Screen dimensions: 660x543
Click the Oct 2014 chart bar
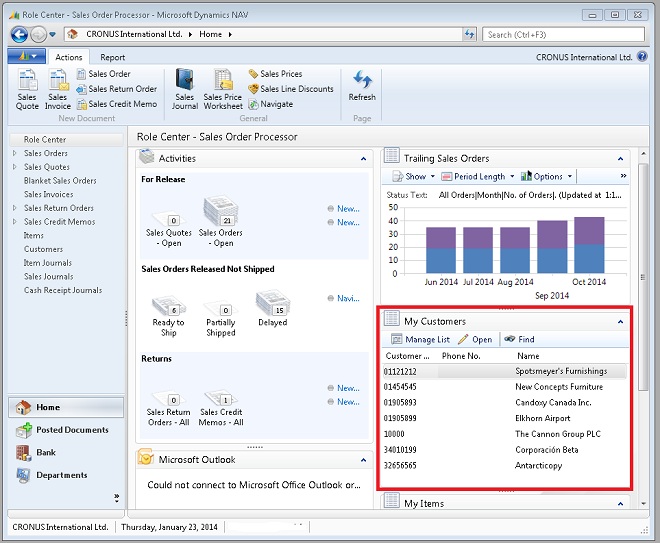(589, 245)
